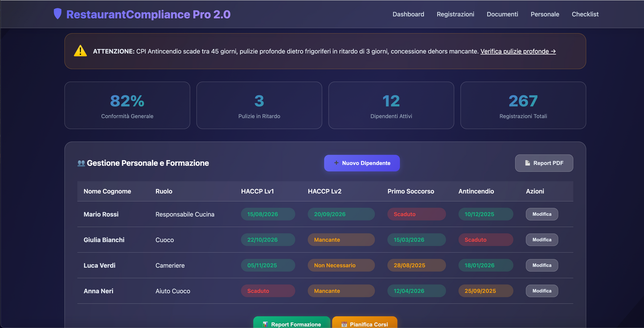Select the 82% Conformità Generale stat card

coord(127,105)
